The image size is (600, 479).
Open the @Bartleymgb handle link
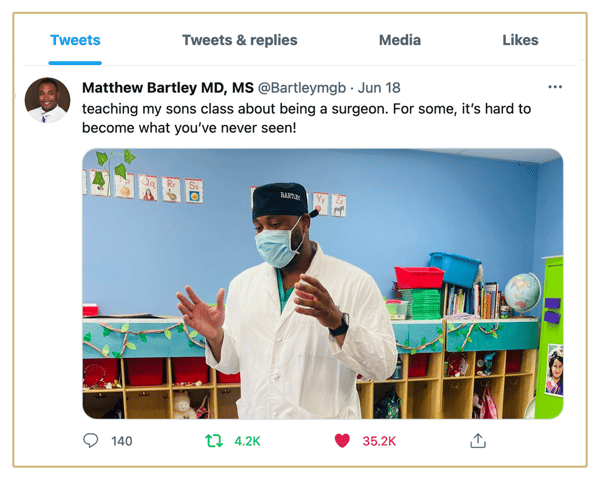coord(303,87)
